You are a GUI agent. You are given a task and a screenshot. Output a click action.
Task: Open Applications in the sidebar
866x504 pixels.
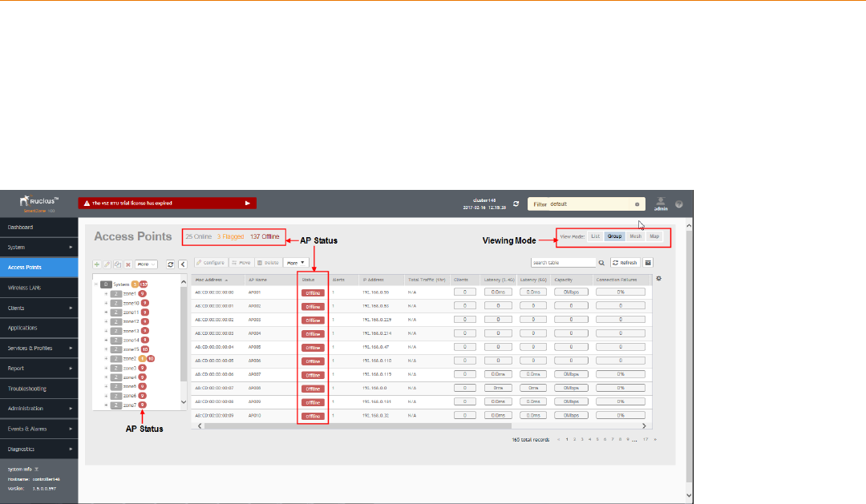[x=38, y=328]
